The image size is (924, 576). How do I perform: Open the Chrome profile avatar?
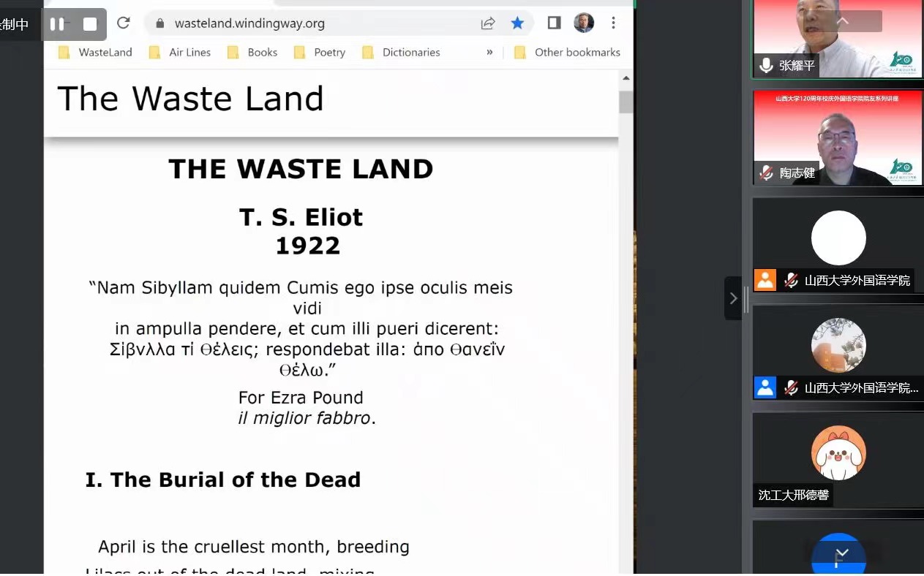pyautogui.click(x=583, y=23)
